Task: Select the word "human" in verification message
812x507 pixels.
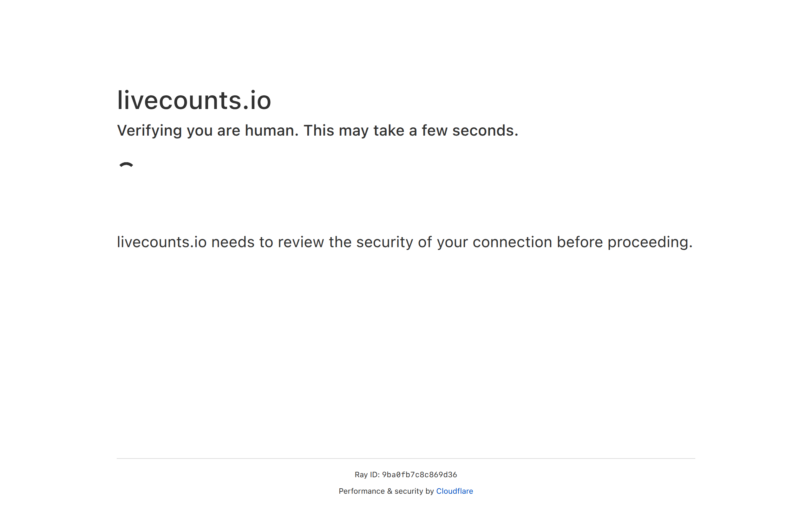Action: pyautogui.click(x=271, y=131)
